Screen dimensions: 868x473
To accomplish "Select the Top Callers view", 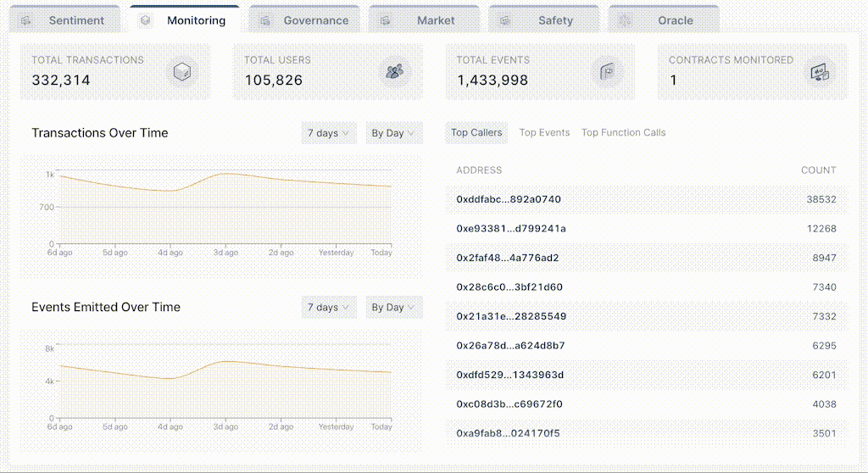I will pyautogui.click(x=476, y=132).
